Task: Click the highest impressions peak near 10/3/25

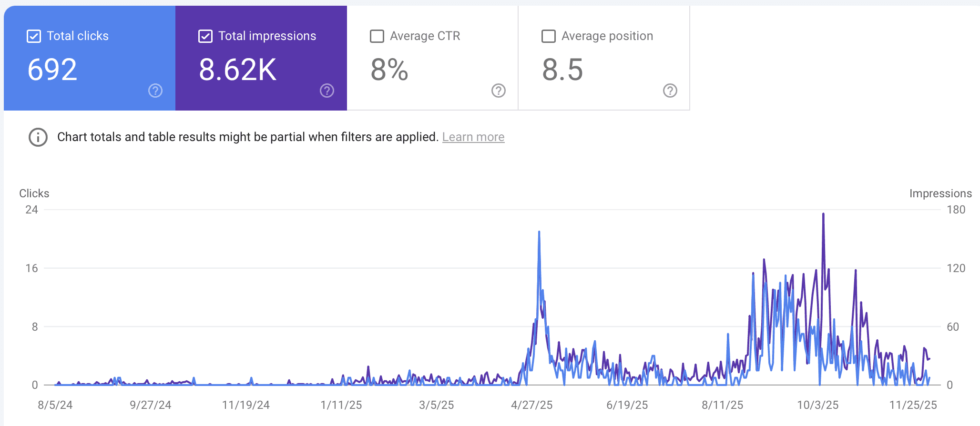Action: tap(823, 214)
